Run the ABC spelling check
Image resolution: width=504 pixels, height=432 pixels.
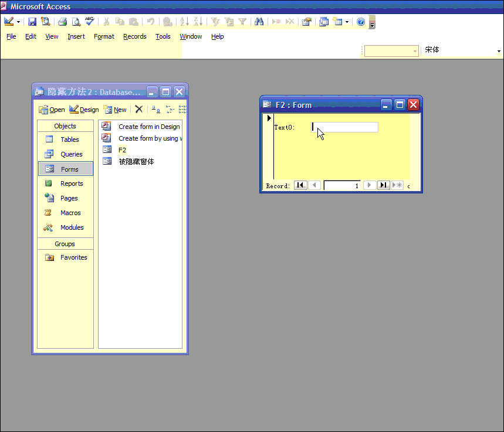coord(90,22)
